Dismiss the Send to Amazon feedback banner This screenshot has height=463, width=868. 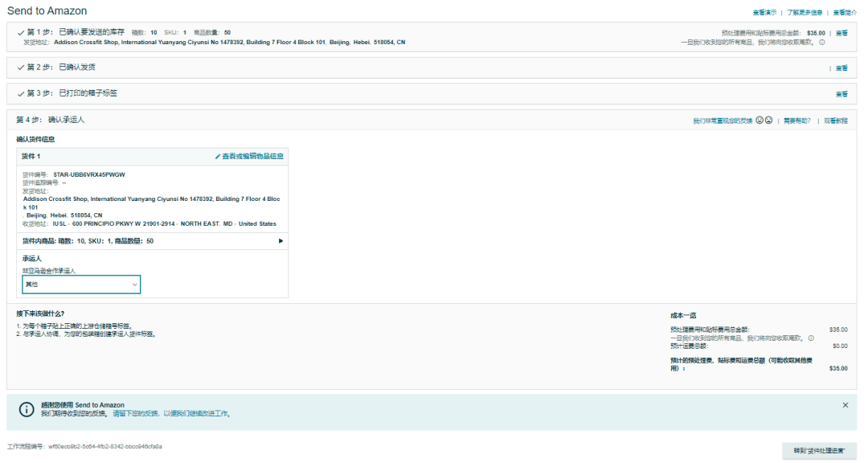(x=845, y=405)
